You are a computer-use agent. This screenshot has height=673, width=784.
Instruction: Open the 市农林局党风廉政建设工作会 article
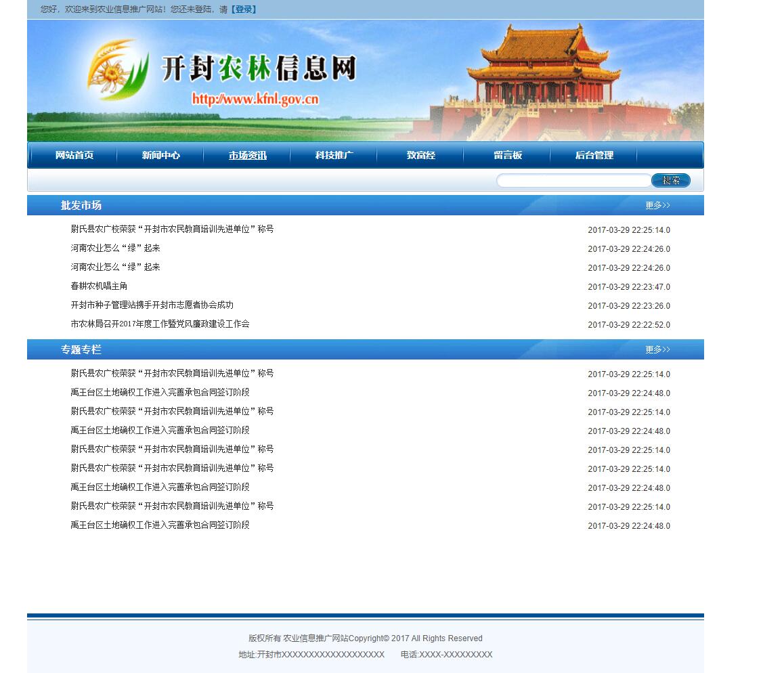(160, 324)
